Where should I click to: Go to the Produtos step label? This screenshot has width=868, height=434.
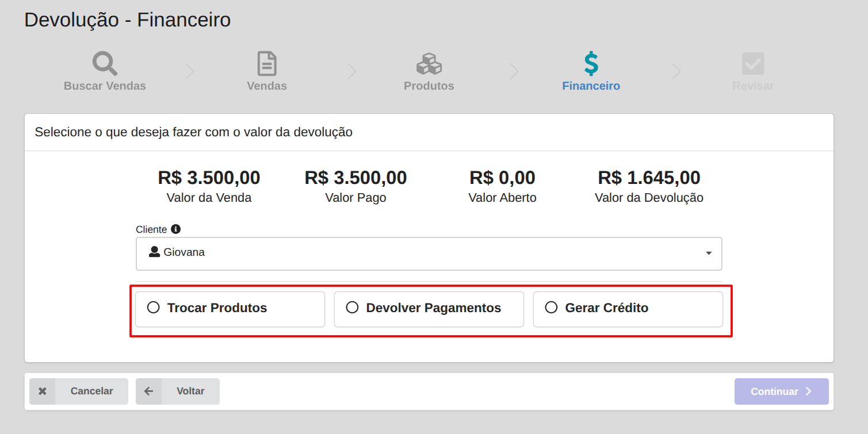coord(429,86)
